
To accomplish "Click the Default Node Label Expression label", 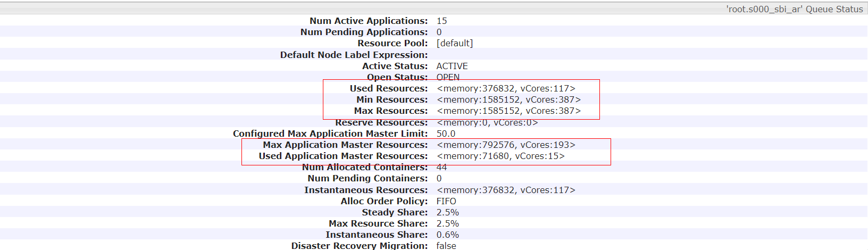I will [354, 55].
